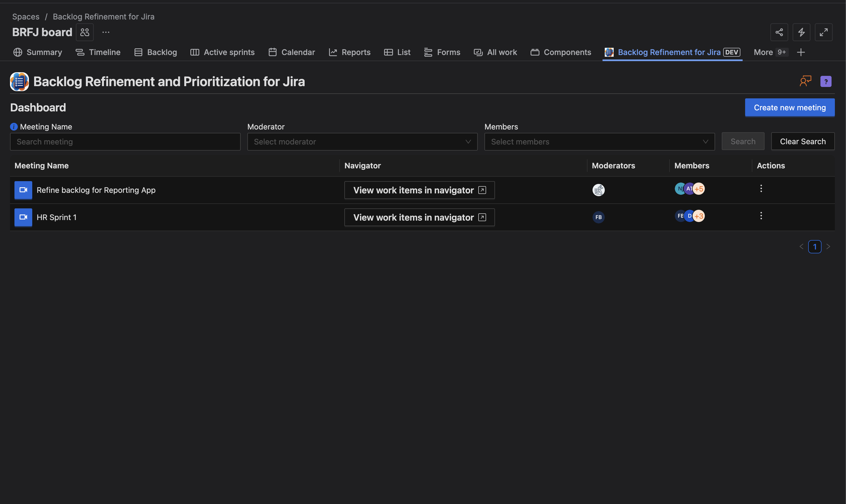Expand the Select members dropdown
This screenshot has width=846, height=504.
click(599, 142)
